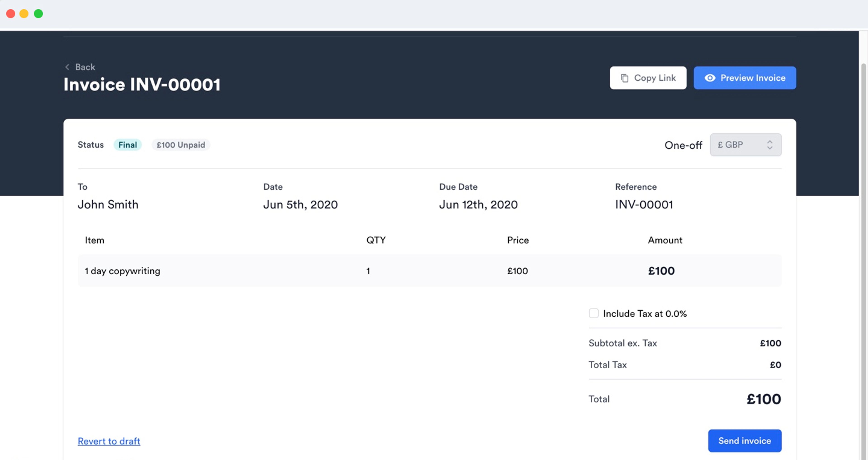
Task: Select the 1 day copywriting item row
Action: pos(430,270)
